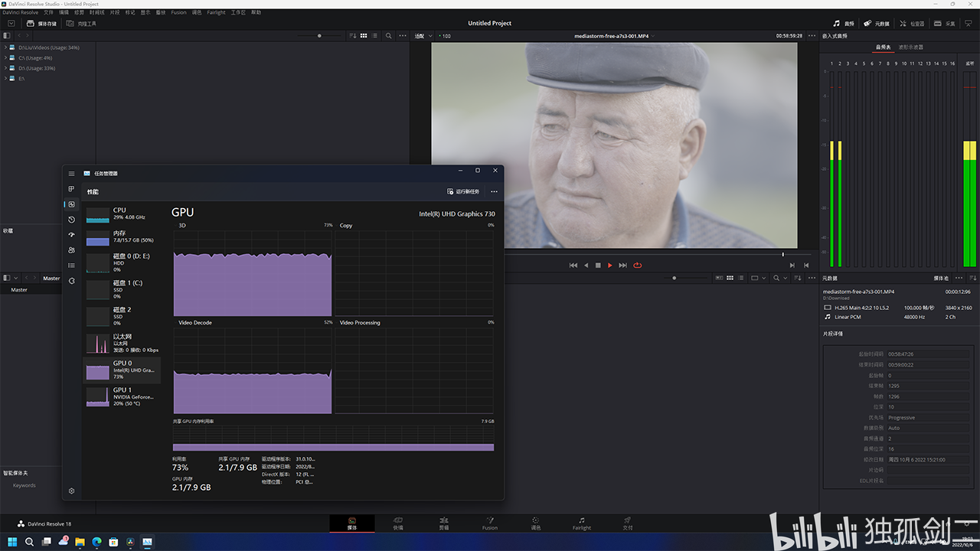The width and height of the screenshot is (980, 551).
Task: Toggle loop playback in viewer
Action: pyautogui.click(x=637, y=266)
